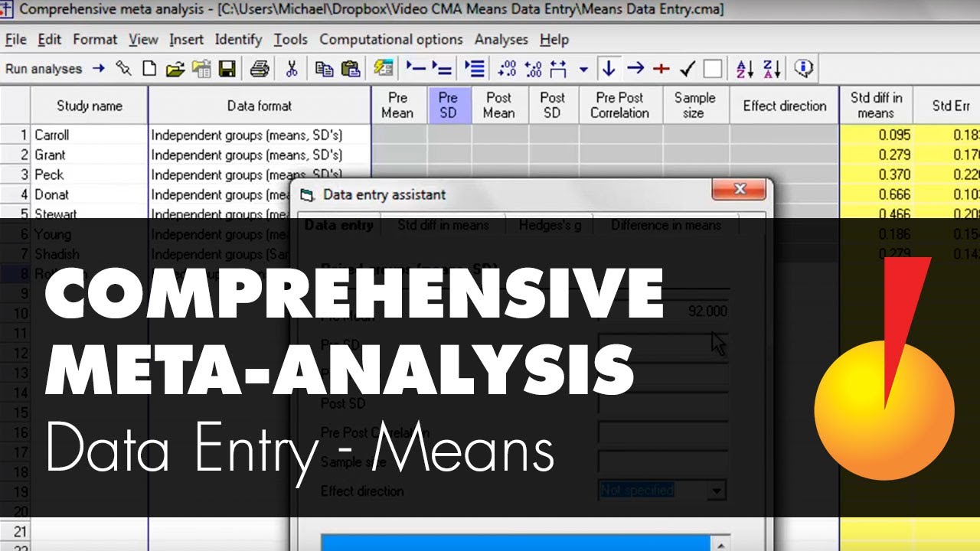Image resolution: width=980 pixels, height=551 pixels.
Task: Click the study name cell "Peck"
Action: coord(90,175)
